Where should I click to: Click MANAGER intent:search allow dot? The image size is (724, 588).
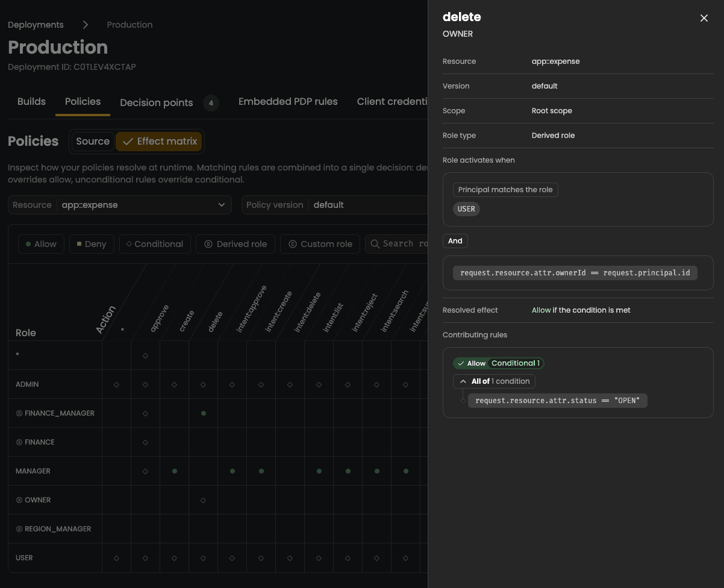pyautogui.click(x=377, y=471)
